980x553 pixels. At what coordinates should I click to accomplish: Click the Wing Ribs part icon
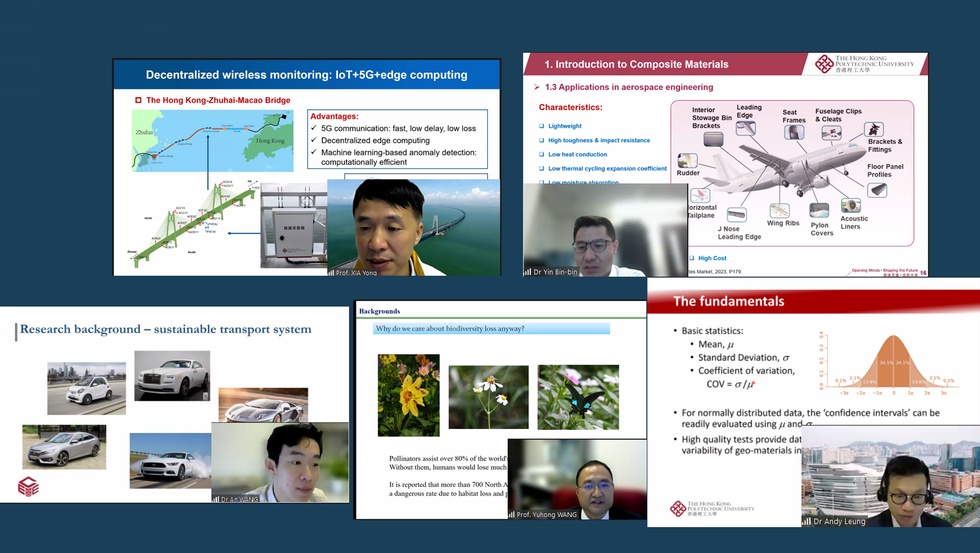[x=780, y=210]
